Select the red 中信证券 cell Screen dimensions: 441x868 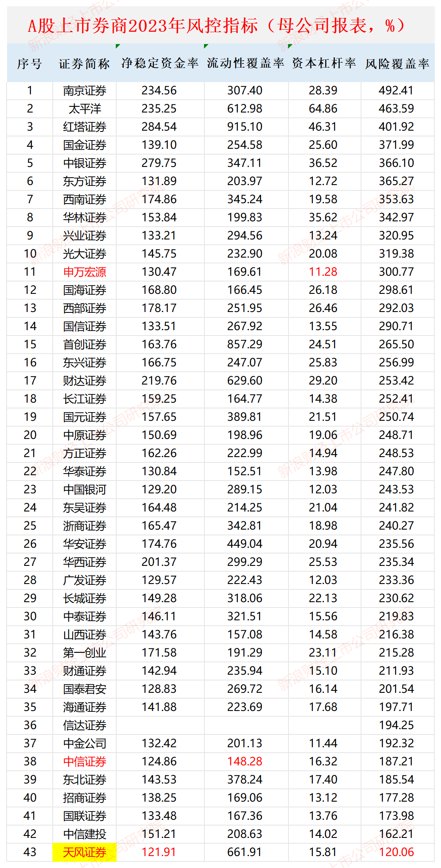pos(84,762)
